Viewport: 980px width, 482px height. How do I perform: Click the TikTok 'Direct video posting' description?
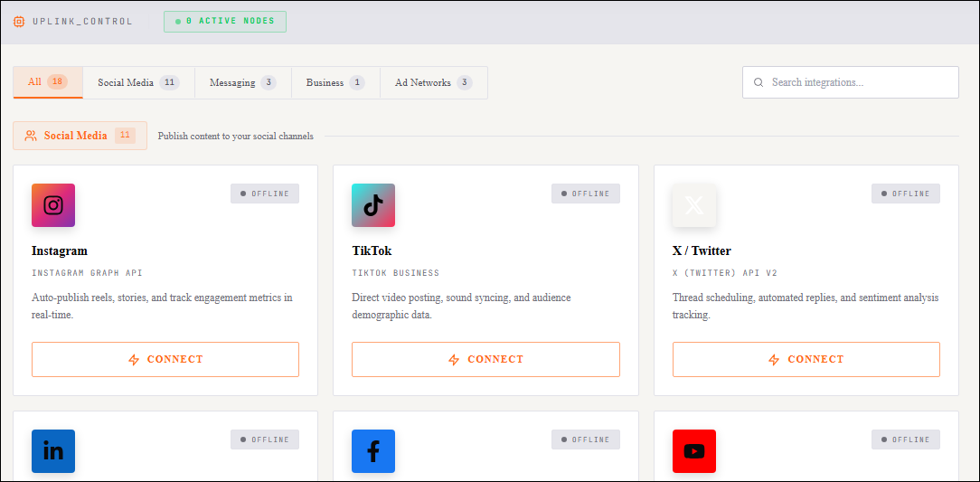[x=461, y=307]
